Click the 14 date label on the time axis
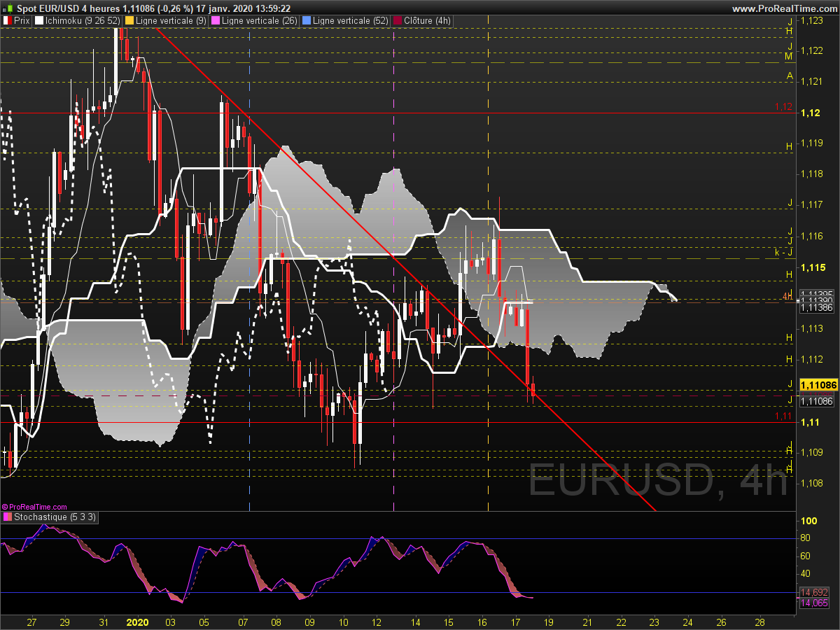Viewport: 840px width, 630px height. click(416, 622)
